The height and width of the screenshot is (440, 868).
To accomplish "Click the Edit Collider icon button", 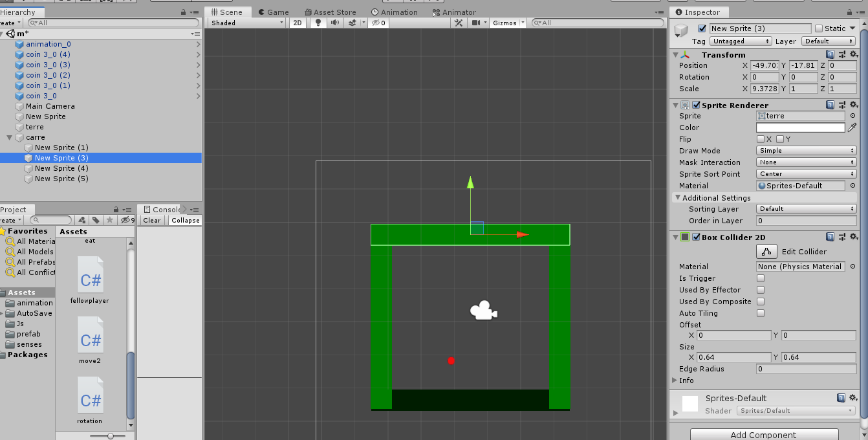I will coord(766,252).
